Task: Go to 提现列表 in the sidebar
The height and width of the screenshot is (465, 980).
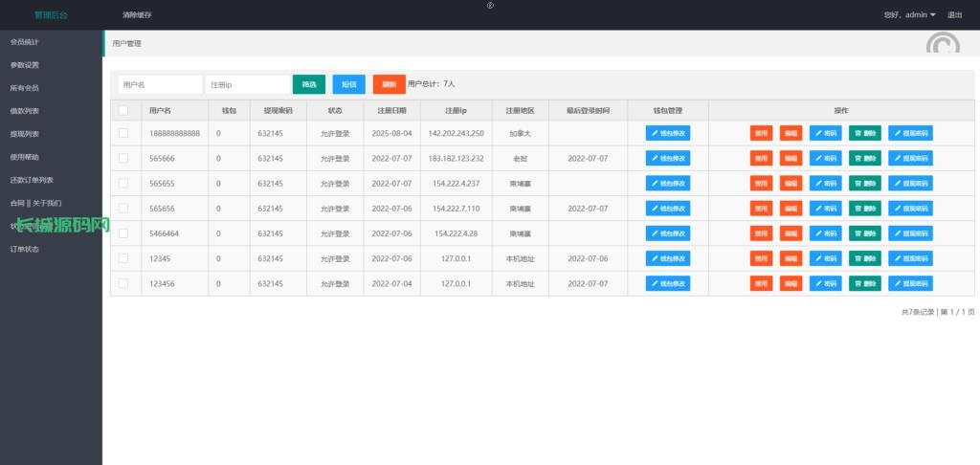Action: point(25,134)
